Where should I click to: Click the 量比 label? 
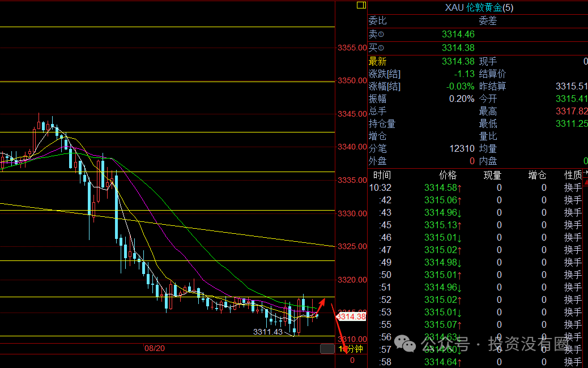(x=488, y=136)
